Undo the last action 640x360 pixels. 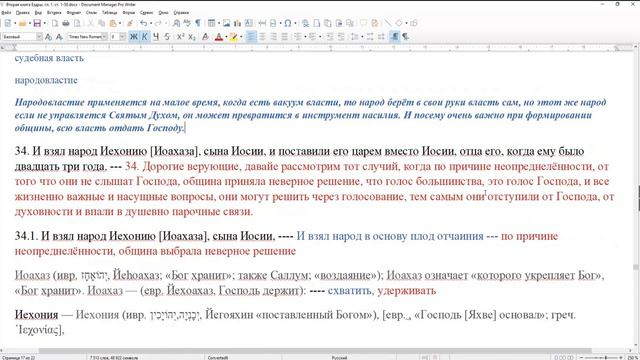pyautogui.click(x=143, y=23)
